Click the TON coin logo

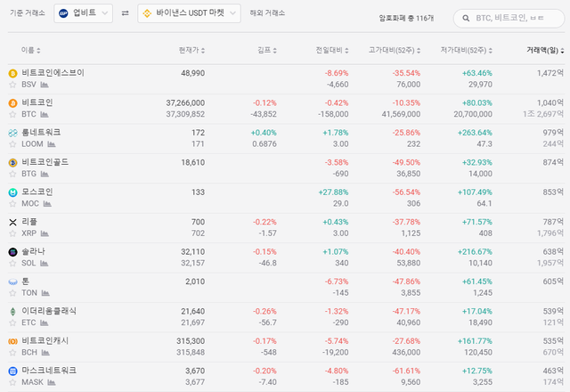(12, 282)
